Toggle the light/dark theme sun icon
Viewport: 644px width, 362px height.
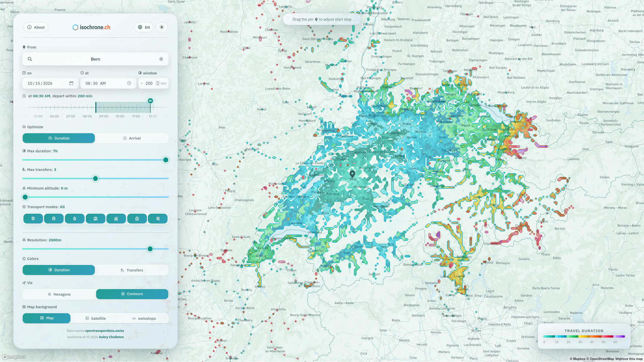pos(162,27)
